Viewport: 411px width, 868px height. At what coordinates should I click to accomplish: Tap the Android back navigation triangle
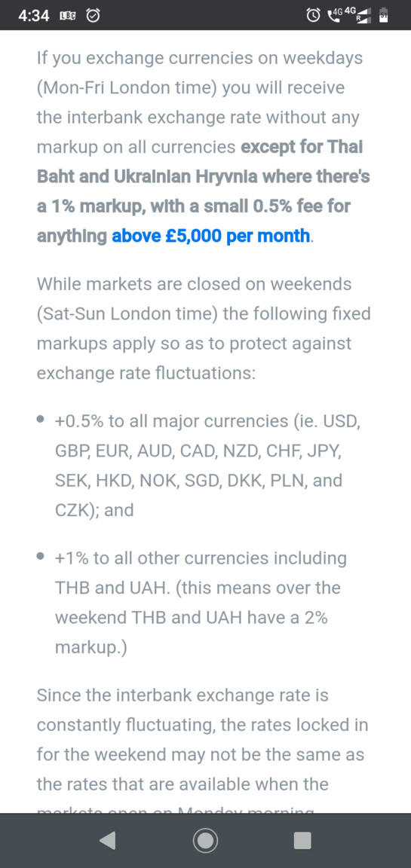pyautogui.click(x=107, y=840)
